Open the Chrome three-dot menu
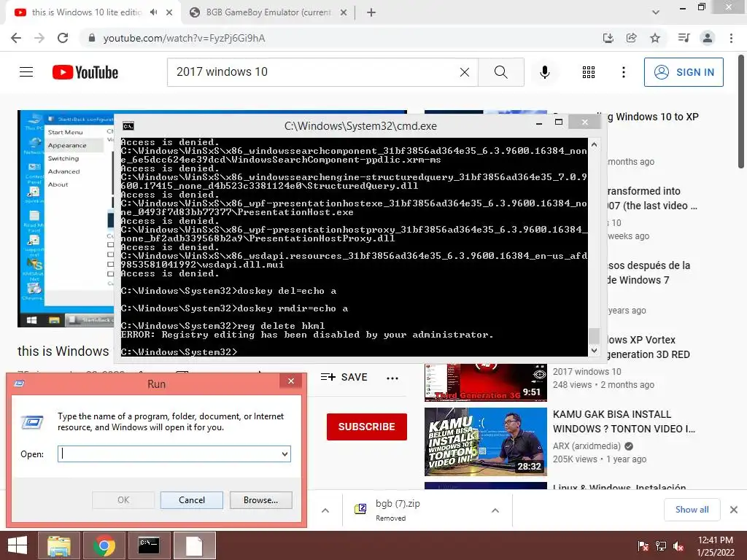The width and height of the screenshot is (747, 560). coord(731,38)
